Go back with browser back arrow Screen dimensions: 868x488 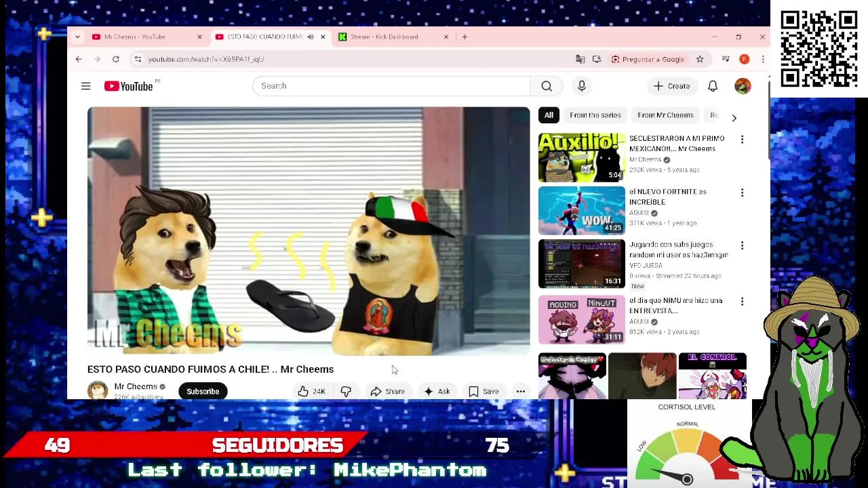tap(79, 59)
